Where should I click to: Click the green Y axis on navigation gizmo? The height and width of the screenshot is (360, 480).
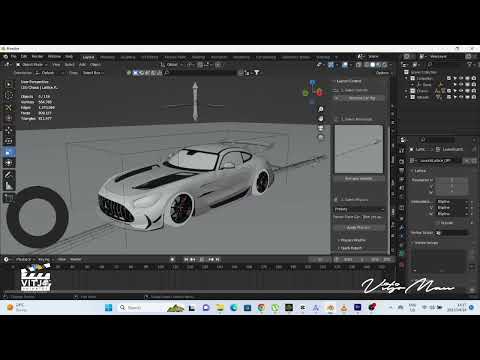(305, 93)
